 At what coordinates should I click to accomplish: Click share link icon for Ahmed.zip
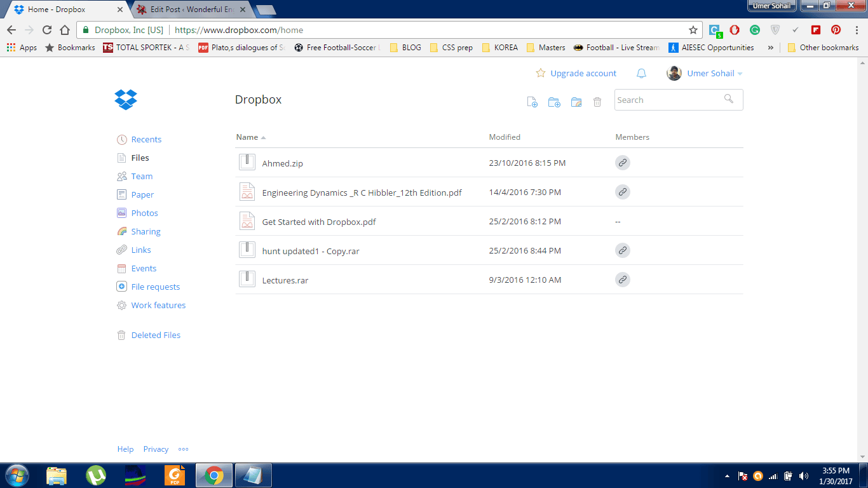(623, 163)
